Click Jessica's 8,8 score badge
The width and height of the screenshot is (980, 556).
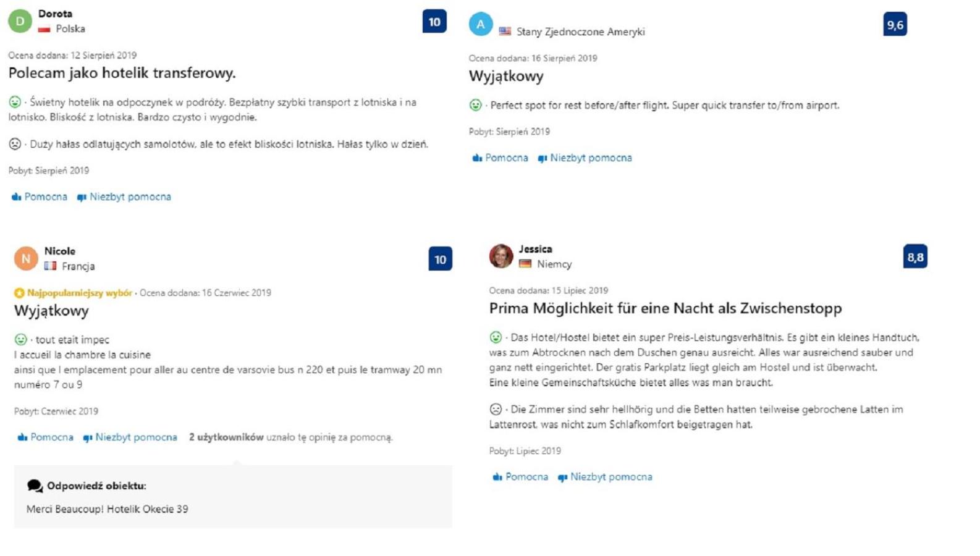pyautogui.click(x=915, y=257)
